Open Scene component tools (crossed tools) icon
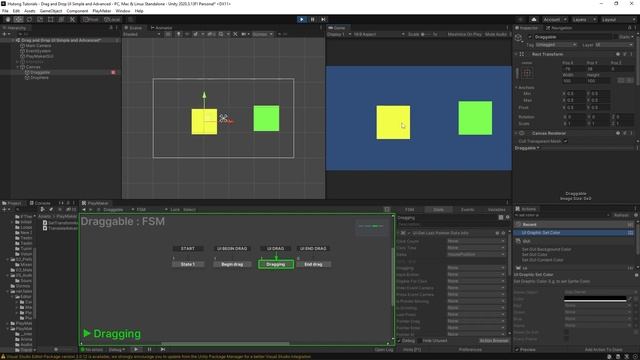Screen dimensions: 640x360 235,34
